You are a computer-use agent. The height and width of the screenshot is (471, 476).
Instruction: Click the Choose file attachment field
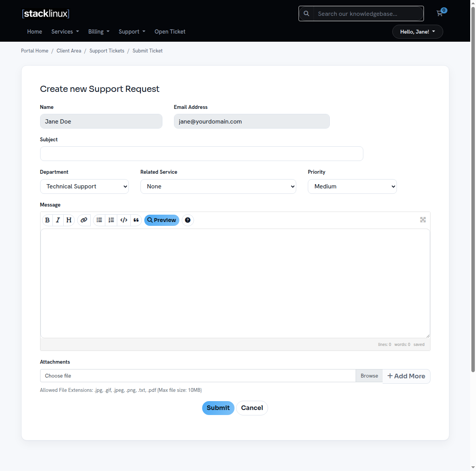198,376
